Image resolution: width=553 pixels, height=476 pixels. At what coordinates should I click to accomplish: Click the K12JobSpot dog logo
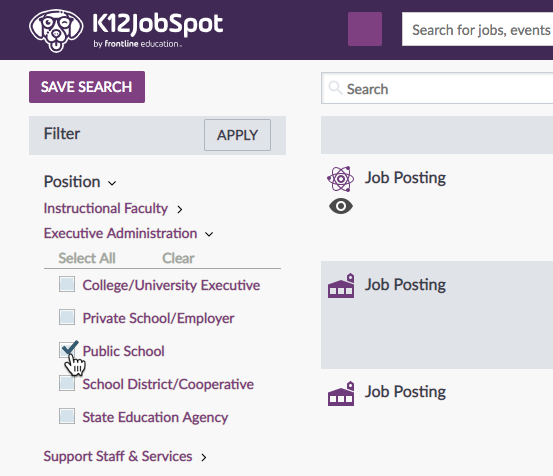click(x=56, y=31)
